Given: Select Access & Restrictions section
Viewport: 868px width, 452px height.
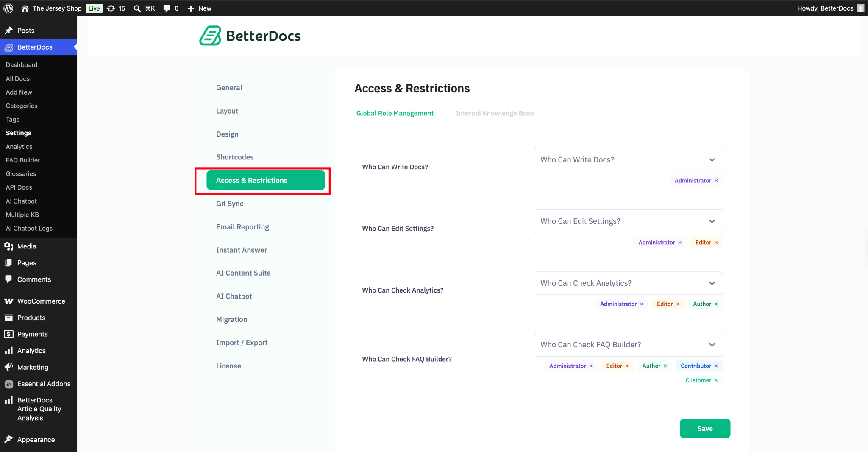Looking at the screenshot, I should coord(266,180).
